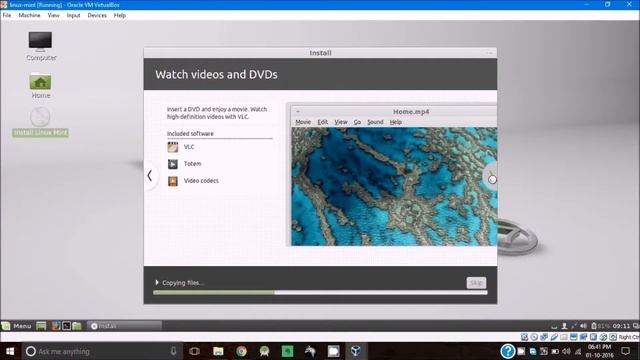Click the Mint panel battery indicator

point(600,326)
